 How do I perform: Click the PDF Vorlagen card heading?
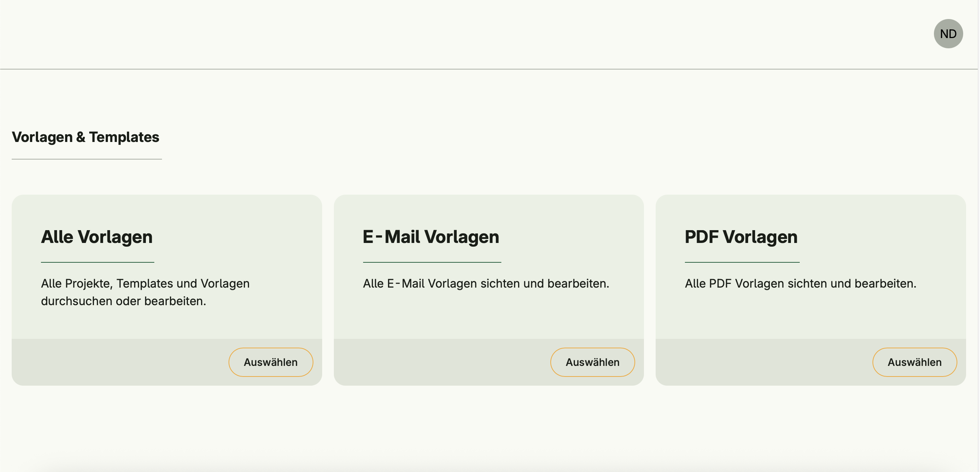click(741, 237)
